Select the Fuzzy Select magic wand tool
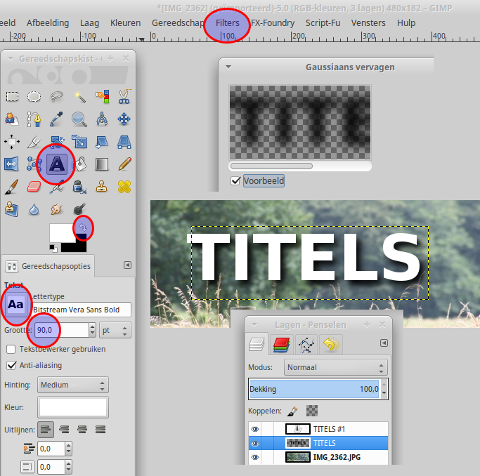This screenshot has height=476, width=480. click(79, 97)
